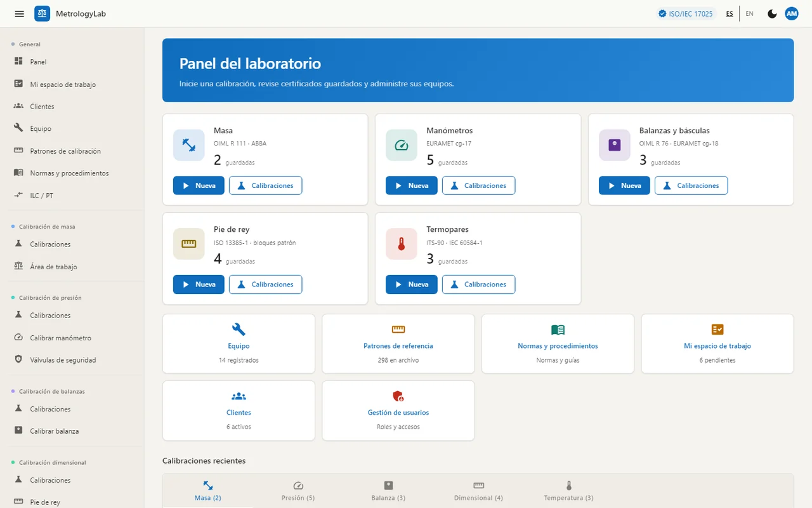Open the Equipo wrench card
This screenshot has height=508, width=812.
click(239, 344)
